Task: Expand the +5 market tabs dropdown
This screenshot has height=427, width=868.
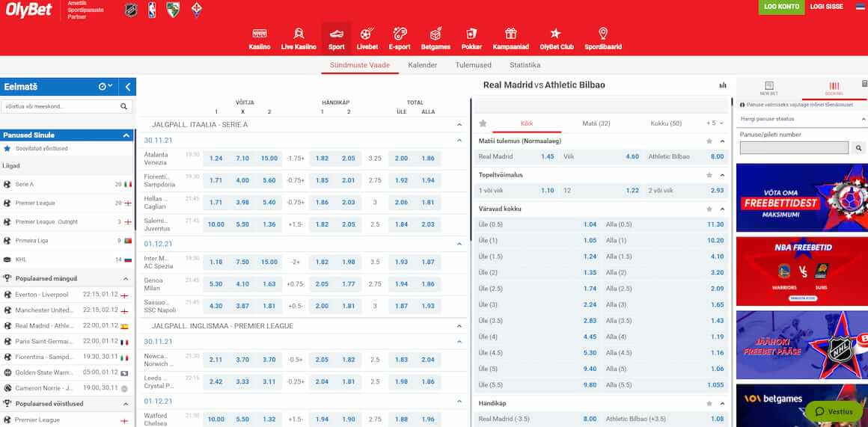Action: (715, 123)
